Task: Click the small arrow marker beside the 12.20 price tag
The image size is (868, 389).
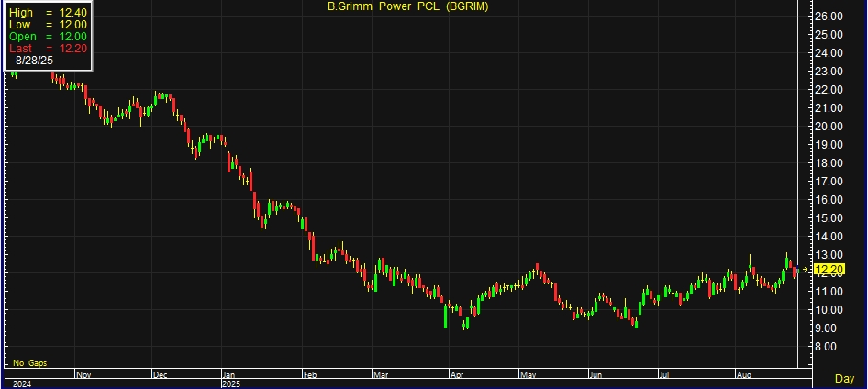Action: coord(806,270)
